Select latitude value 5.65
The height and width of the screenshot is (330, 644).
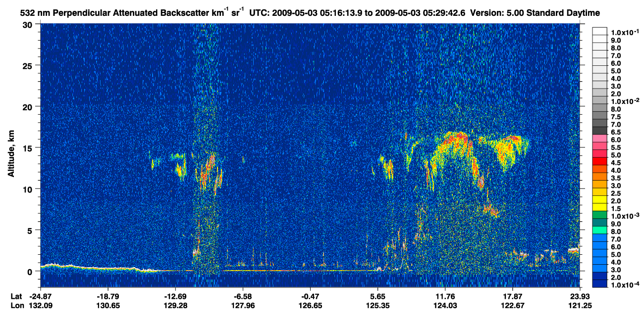(378, 296)
